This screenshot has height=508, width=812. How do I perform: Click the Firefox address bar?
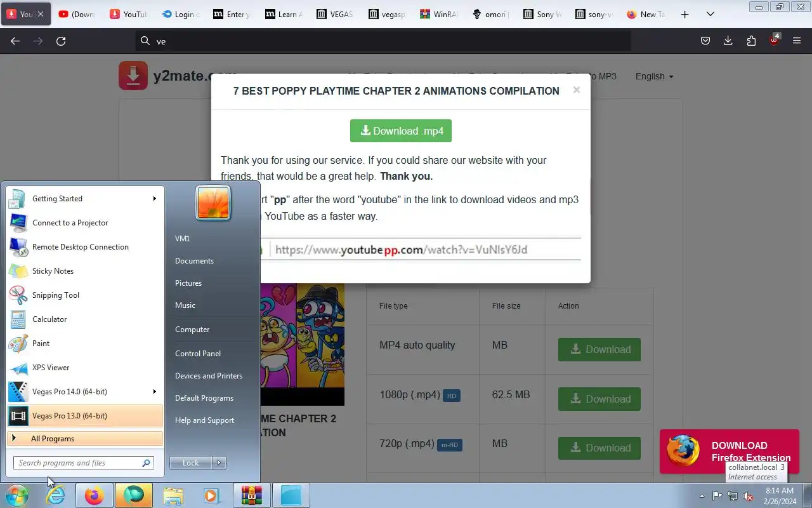(x=383, y=41)
